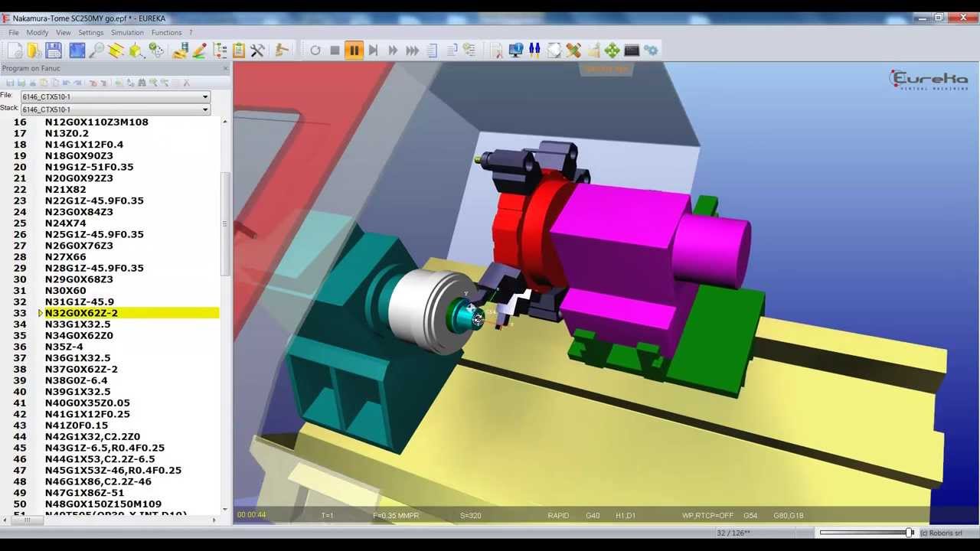
Task: Open the tree structure icon
Action: coord(220,51)
